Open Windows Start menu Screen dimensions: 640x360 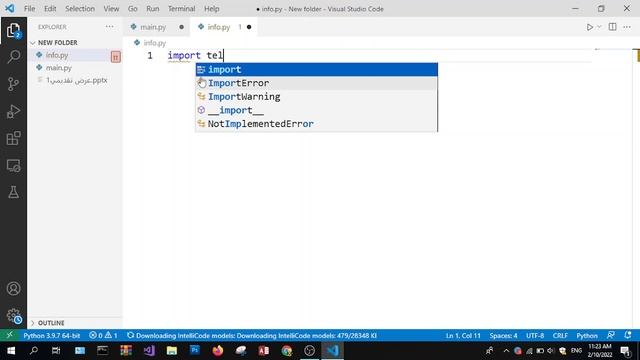click(11, 351)
